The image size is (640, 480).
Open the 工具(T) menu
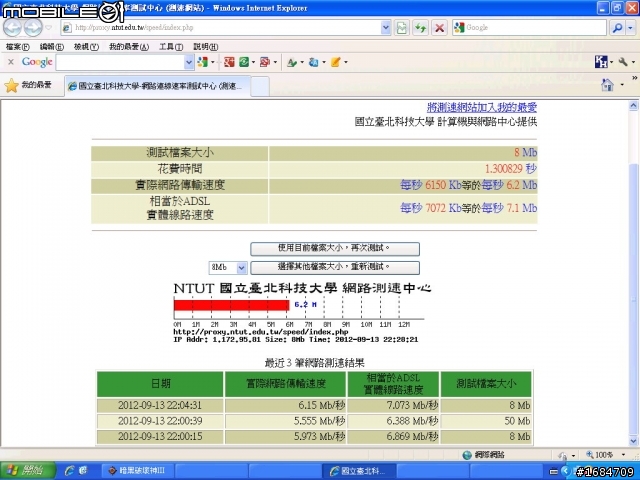(x=171, y=47)
